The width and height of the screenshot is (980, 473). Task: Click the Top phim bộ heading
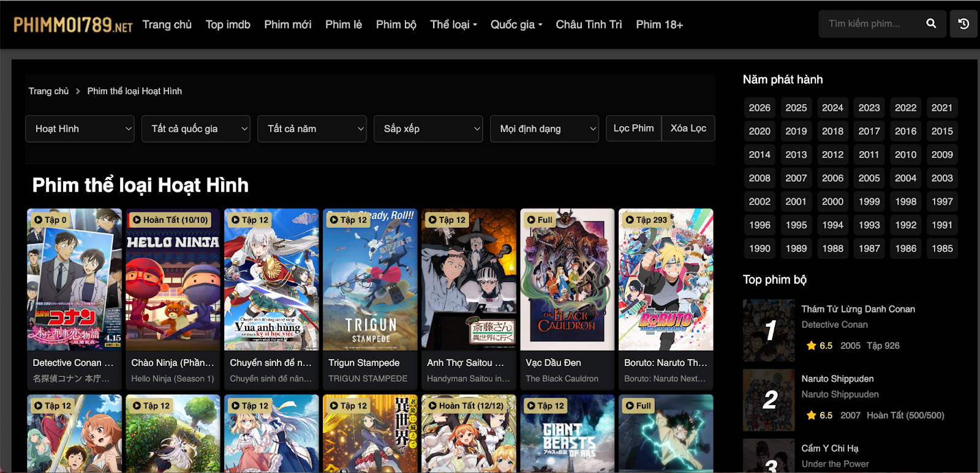point(775,280)
